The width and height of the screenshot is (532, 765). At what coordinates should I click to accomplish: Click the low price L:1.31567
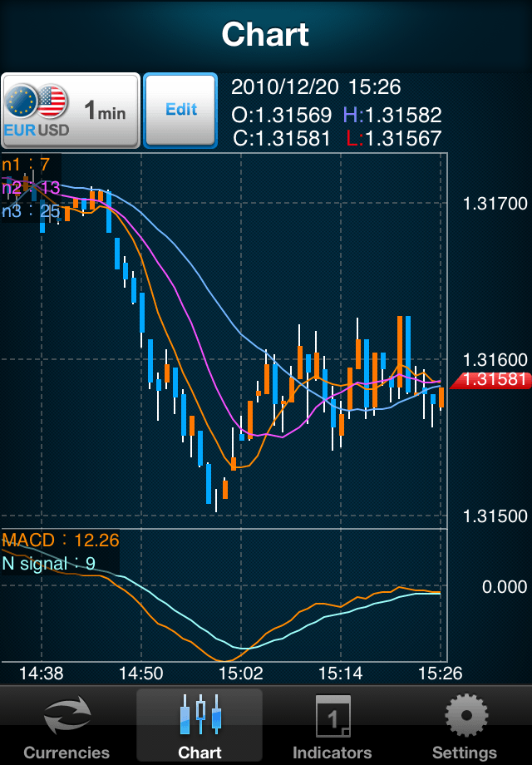click(x=394, y=139)
